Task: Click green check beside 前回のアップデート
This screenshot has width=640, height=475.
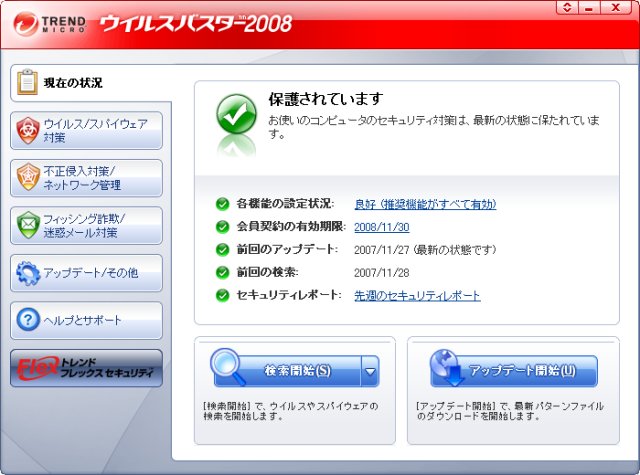Action: pyautogui.click(x=222, y=249)
